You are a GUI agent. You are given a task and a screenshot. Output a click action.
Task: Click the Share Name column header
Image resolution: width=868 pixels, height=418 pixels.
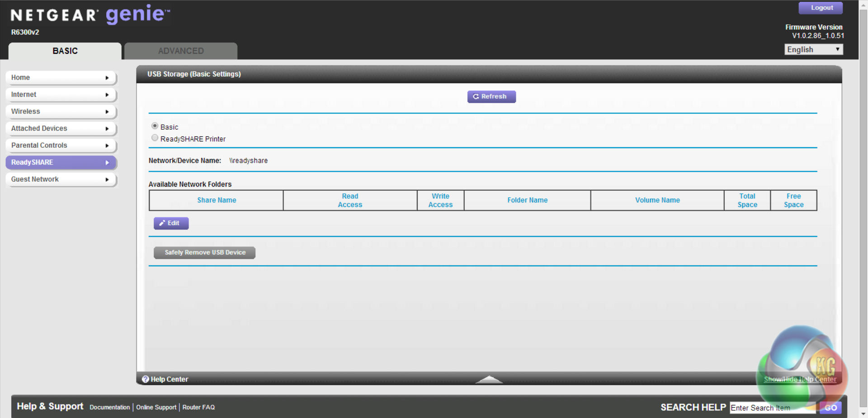(217, 200)
